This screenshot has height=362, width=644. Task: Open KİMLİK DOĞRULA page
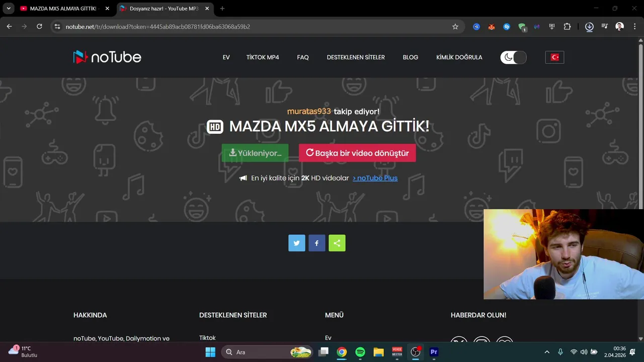[459, 57]
